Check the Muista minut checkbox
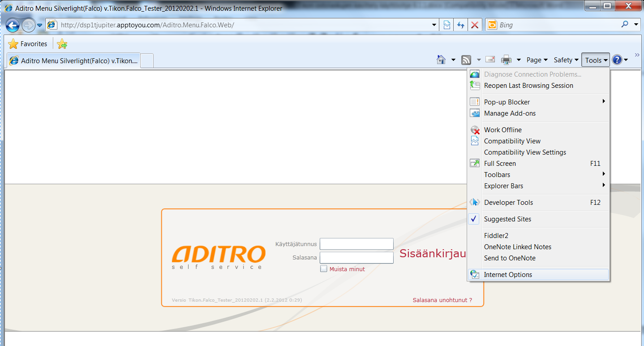This screenshot has width=644, height=346. pyautogui.click(x=324, y=269)
